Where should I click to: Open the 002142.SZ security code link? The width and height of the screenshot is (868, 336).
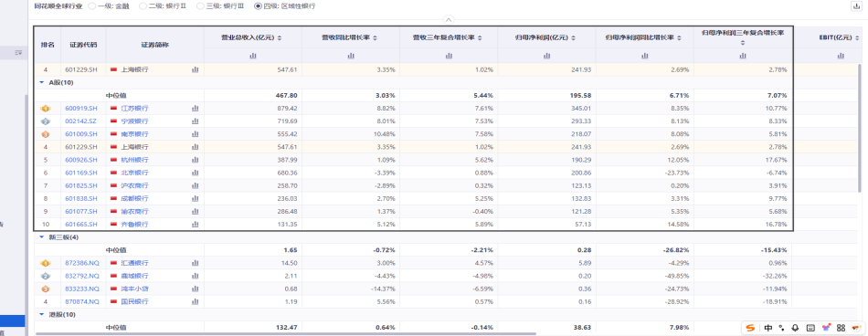[x=81, y=121]
